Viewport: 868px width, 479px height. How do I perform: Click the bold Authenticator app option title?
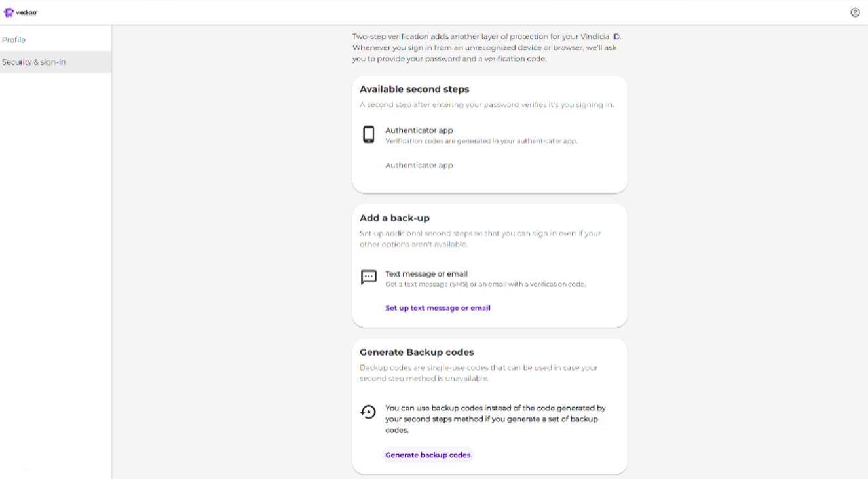coord(419,130)
